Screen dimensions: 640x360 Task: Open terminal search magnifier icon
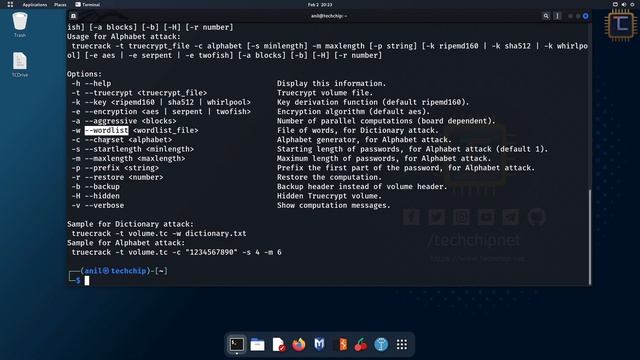pyautogui.click(x=546, y=16)
